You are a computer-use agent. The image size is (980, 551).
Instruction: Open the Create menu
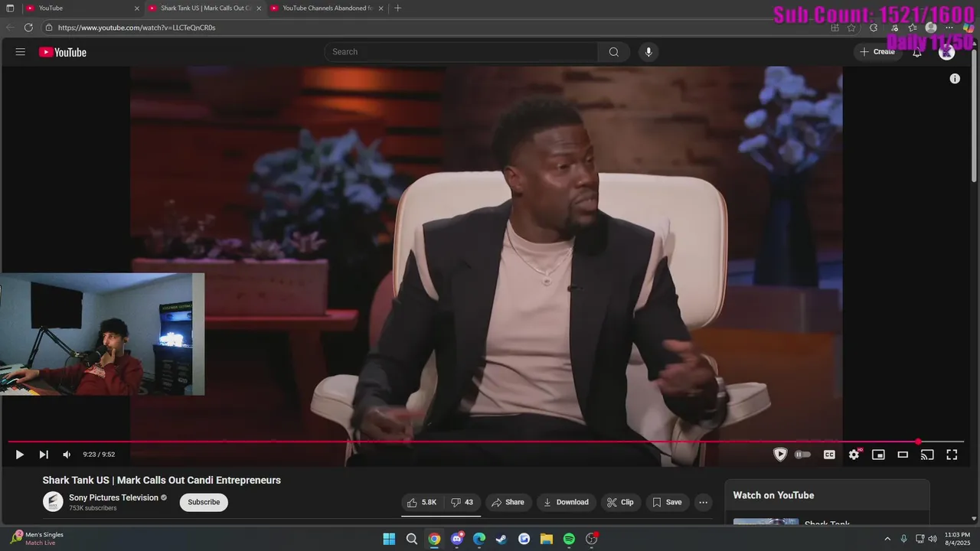pos(877,52)
